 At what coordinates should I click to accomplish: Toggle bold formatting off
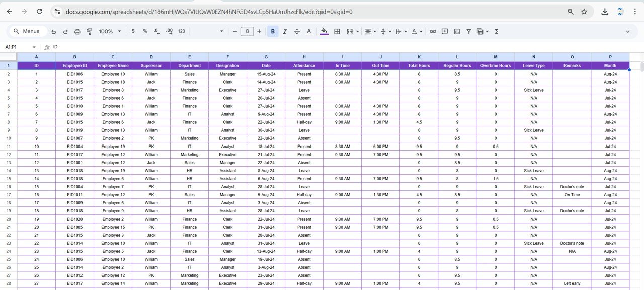(272, 31)
